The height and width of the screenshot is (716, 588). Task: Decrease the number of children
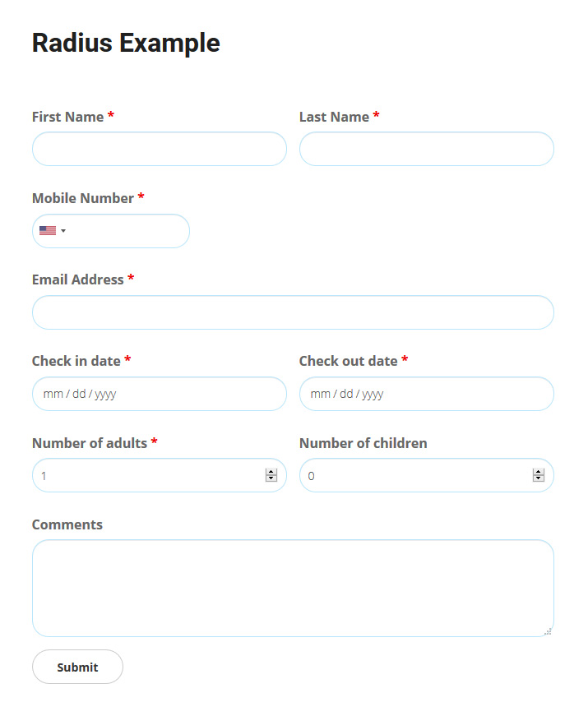[x=539, y=478]
